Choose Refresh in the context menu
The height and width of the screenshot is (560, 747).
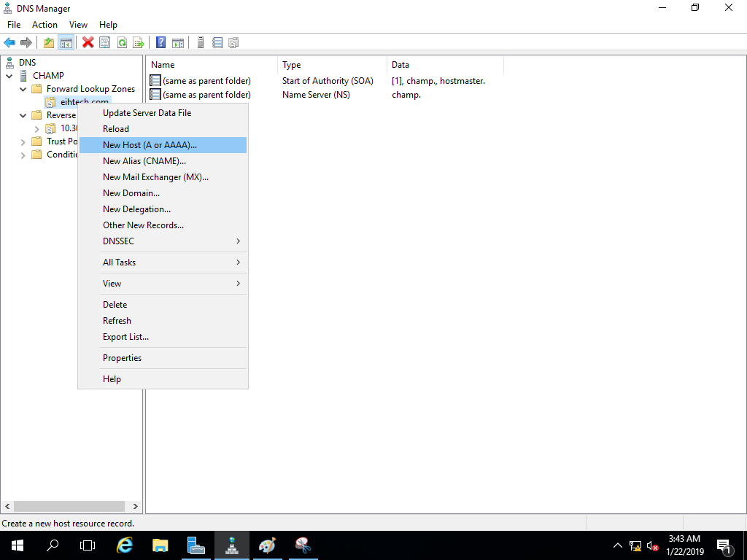click(x=163, y=321)
